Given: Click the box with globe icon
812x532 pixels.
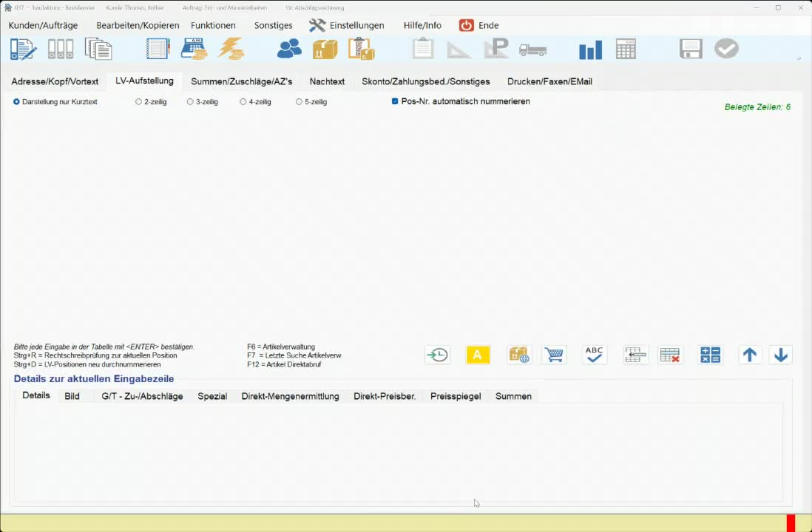Looking at the screenshot, I should click(519, 355).
